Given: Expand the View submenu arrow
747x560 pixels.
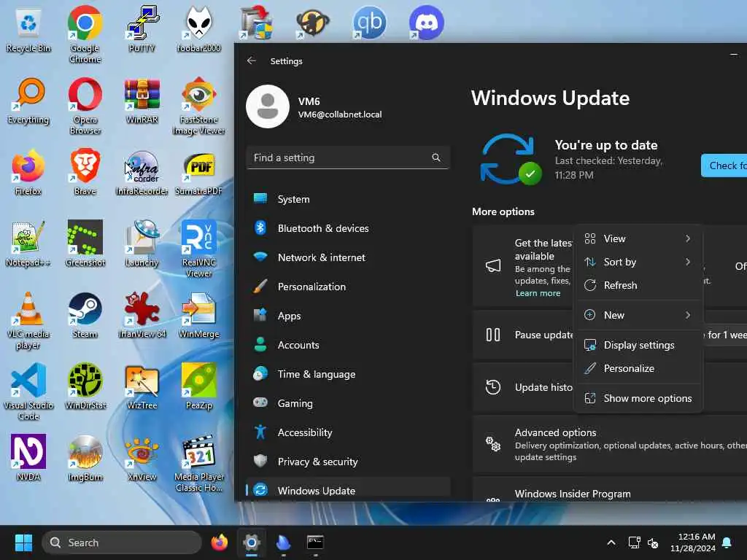Looking at the screenshot, I should tap(687, 238).
